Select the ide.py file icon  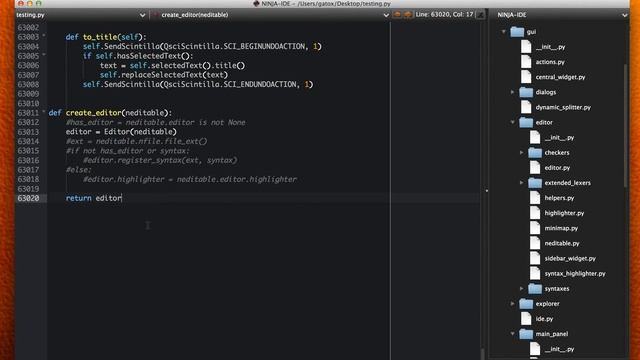click(526, 318)
